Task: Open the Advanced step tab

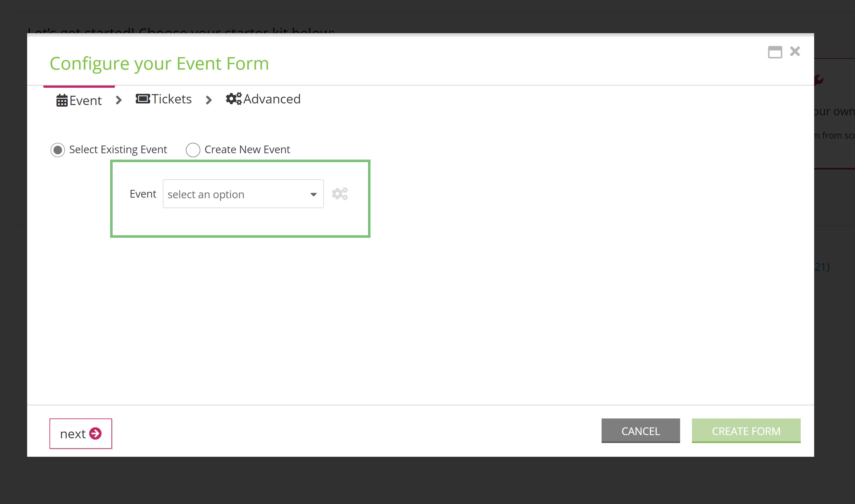Action: pos(263,99)
